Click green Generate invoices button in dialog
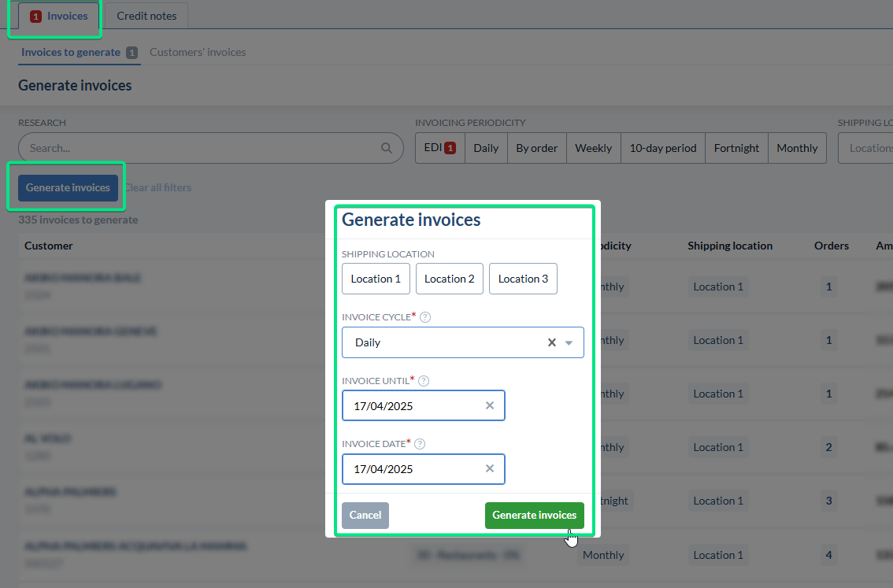The height and width of the screenshot is (588, 893). coord(534,515)
